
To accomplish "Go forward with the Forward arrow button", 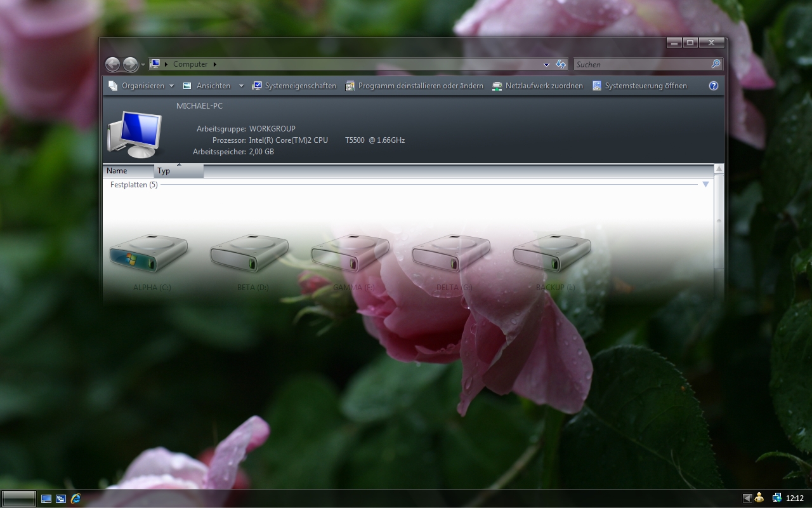I will coord(130,64).
